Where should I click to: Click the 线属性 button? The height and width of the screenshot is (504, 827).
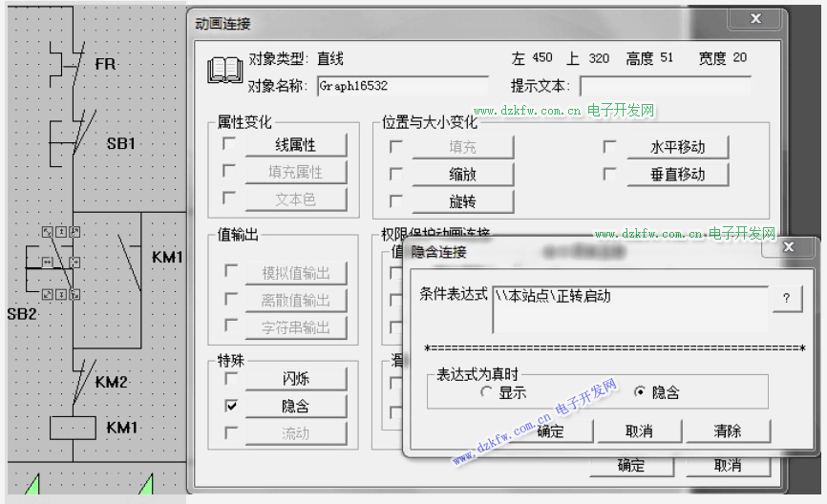point(295,145)
